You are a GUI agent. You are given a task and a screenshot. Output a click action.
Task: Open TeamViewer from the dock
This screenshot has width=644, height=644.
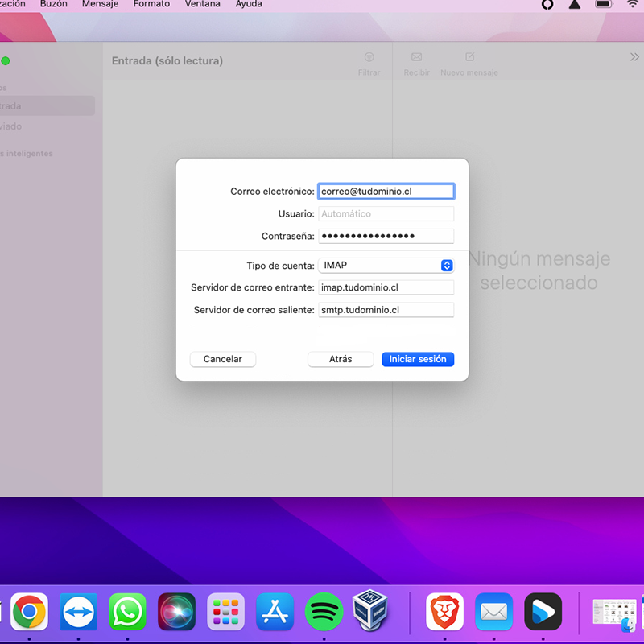[78, 613]
